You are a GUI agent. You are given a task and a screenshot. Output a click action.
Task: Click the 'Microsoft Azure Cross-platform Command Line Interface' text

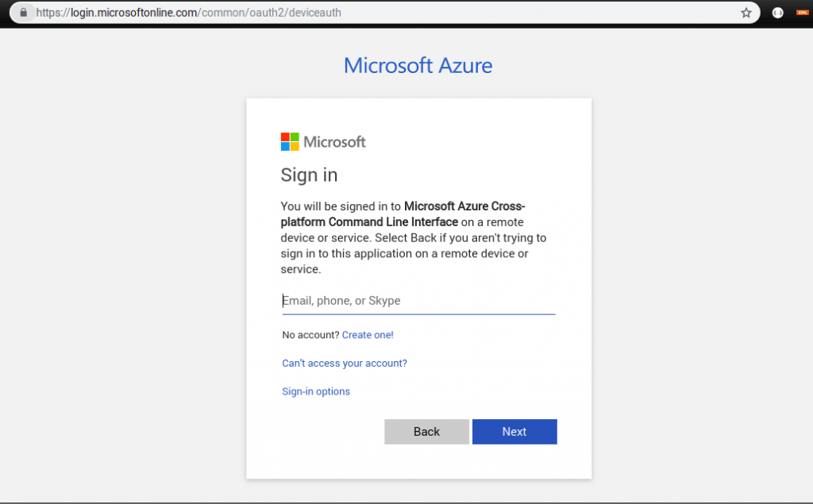tap(403, 214)
